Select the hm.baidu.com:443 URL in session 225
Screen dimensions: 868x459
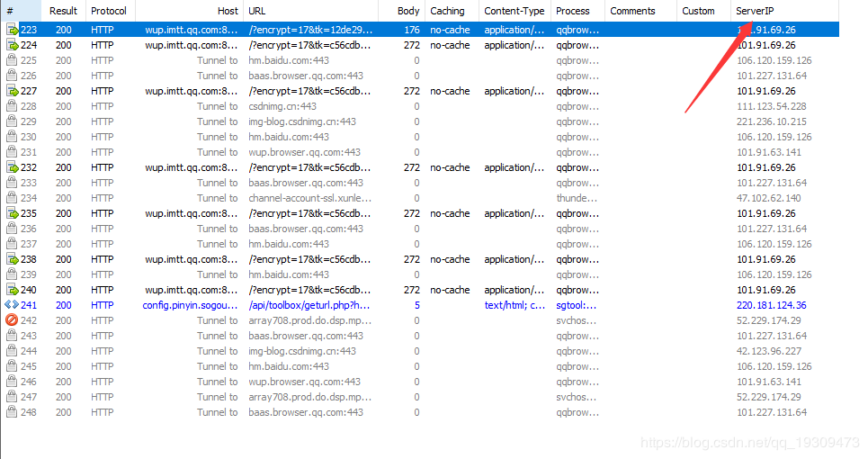point(289,60)
